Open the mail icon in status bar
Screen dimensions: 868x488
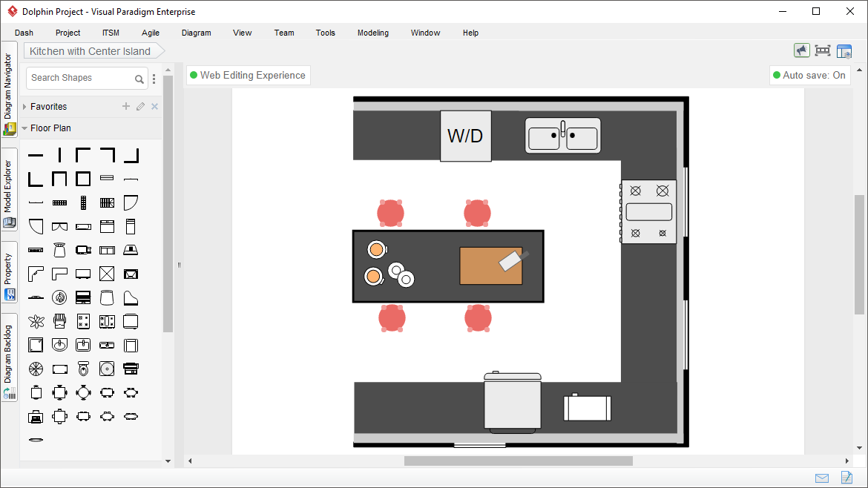[x=822, y=478]
